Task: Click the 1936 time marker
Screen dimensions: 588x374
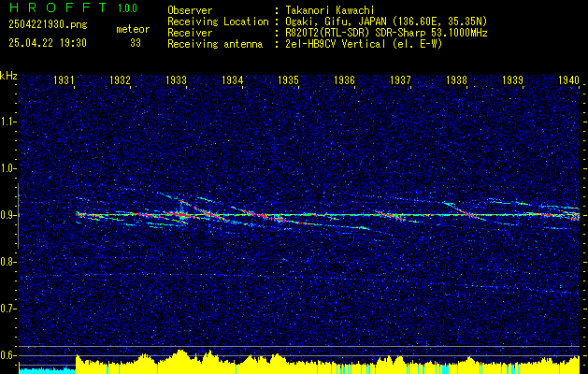Action: [x=344, y=79]
